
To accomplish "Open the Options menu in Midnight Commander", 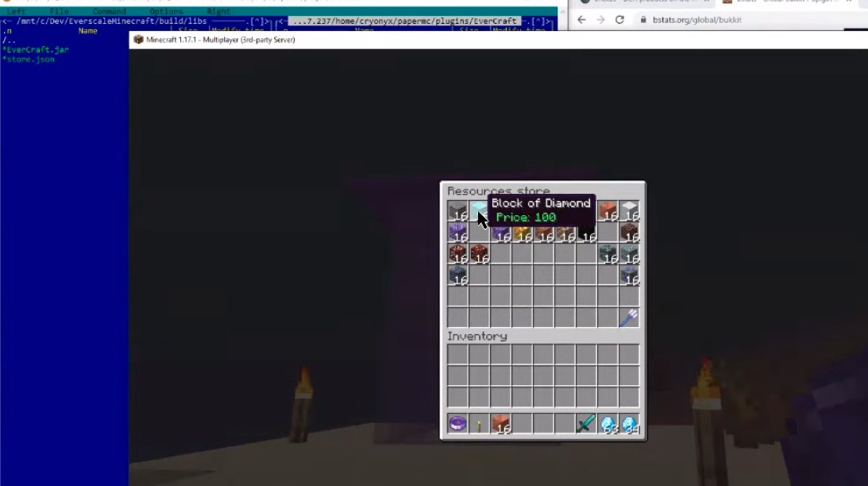I will 166,11.
